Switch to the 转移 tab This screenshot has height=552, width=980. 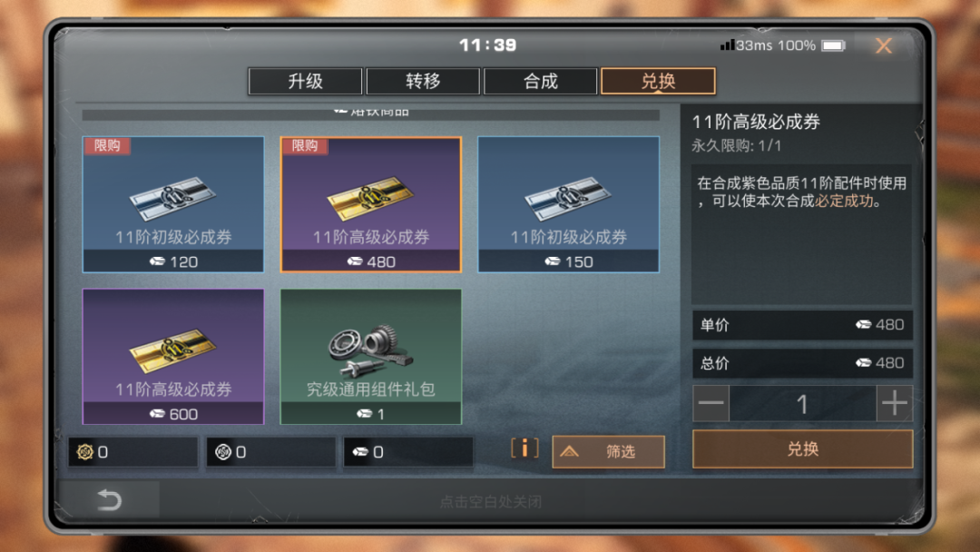click(x=423, y=82)
